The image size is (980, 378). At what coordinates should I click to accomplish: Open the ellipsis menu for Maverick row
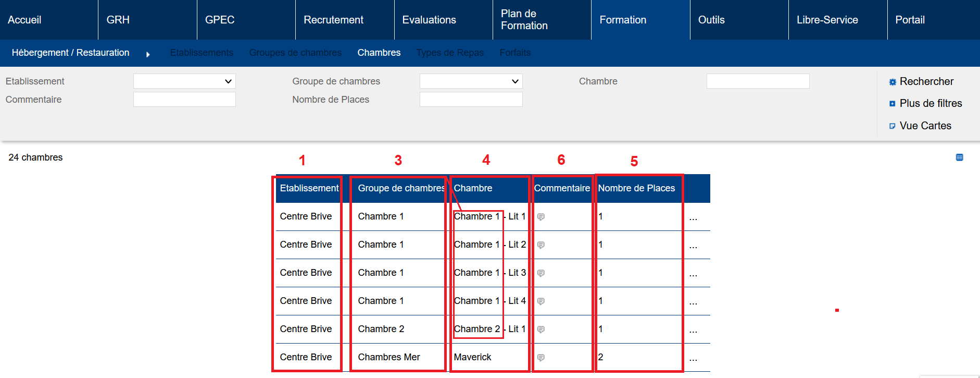[693, 358]
